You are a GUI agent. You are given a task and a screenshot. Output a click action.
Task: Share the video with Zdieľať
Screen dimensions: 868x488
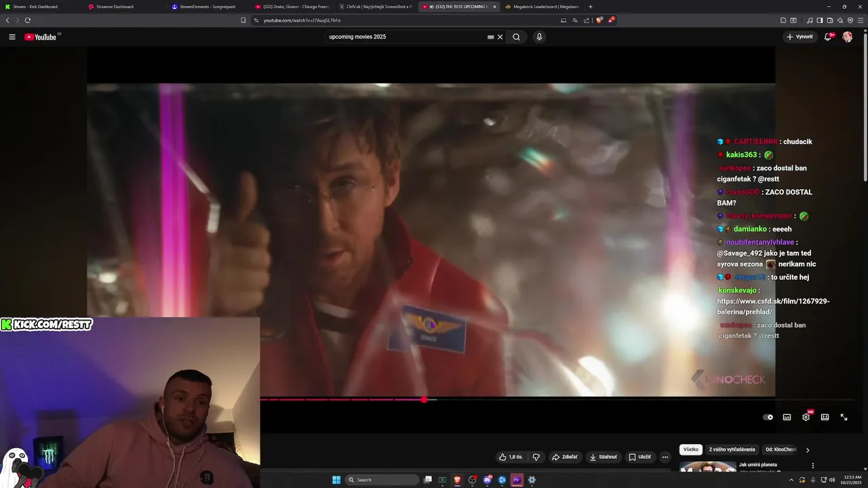point(564,457)
